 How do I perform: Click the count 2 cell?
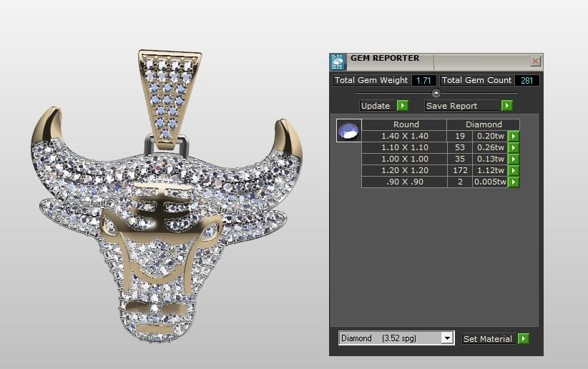(460, 182)
